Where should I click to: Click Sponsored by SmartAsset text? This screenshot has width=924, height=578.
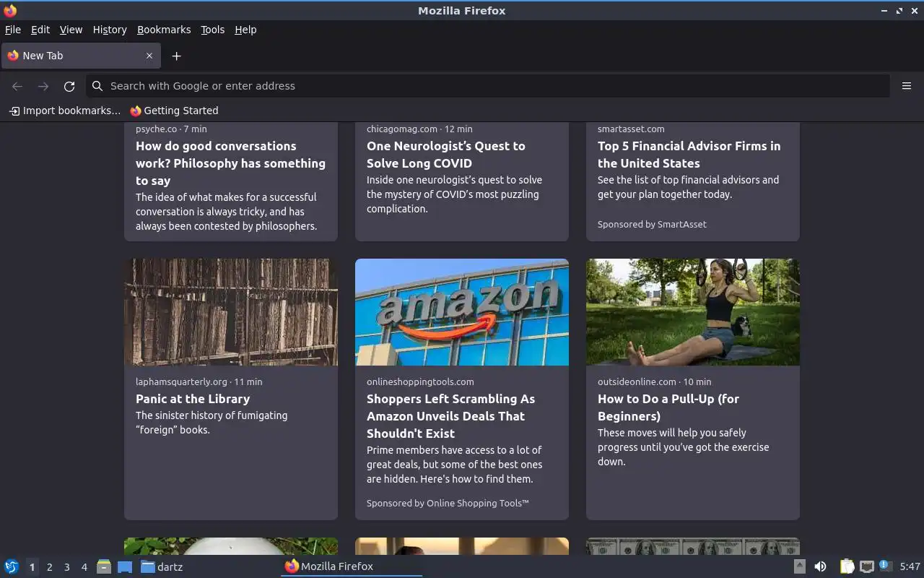(x=652, y=225)
